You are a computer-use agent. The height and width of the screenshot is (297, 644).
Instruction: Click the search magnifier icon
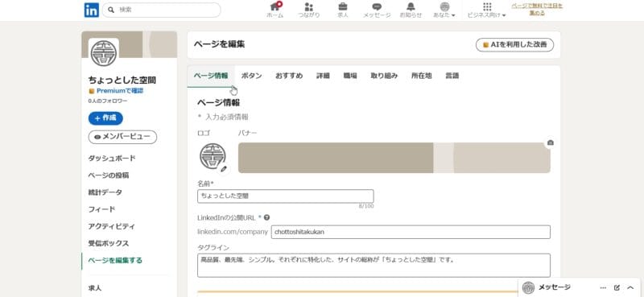(111, 10)
